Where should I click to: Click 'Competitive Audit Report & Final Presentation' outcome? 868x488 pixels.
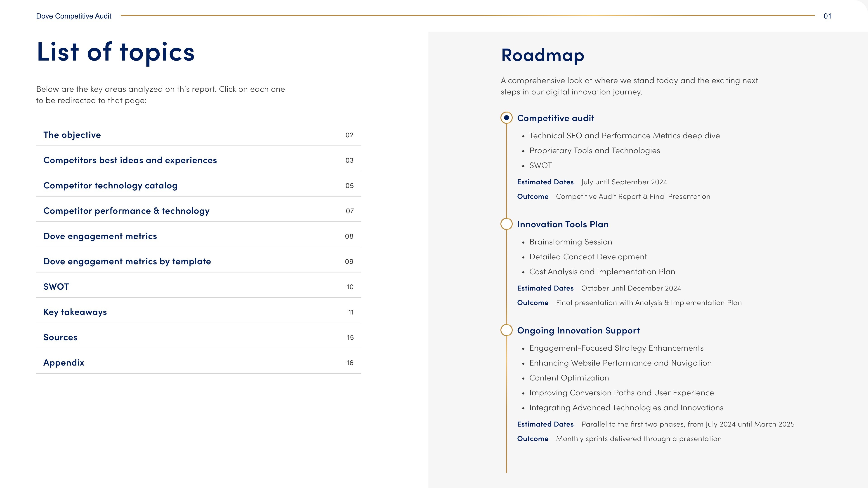coord(633,196)
